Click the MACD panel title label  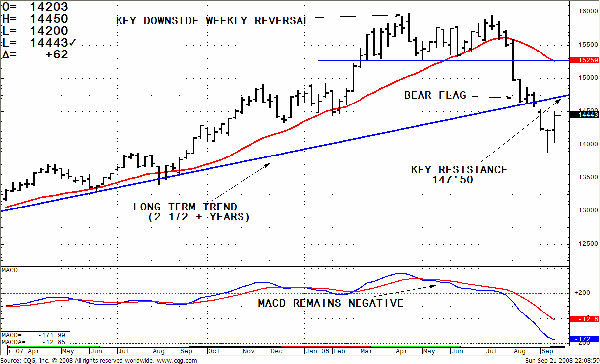(10, 270)
